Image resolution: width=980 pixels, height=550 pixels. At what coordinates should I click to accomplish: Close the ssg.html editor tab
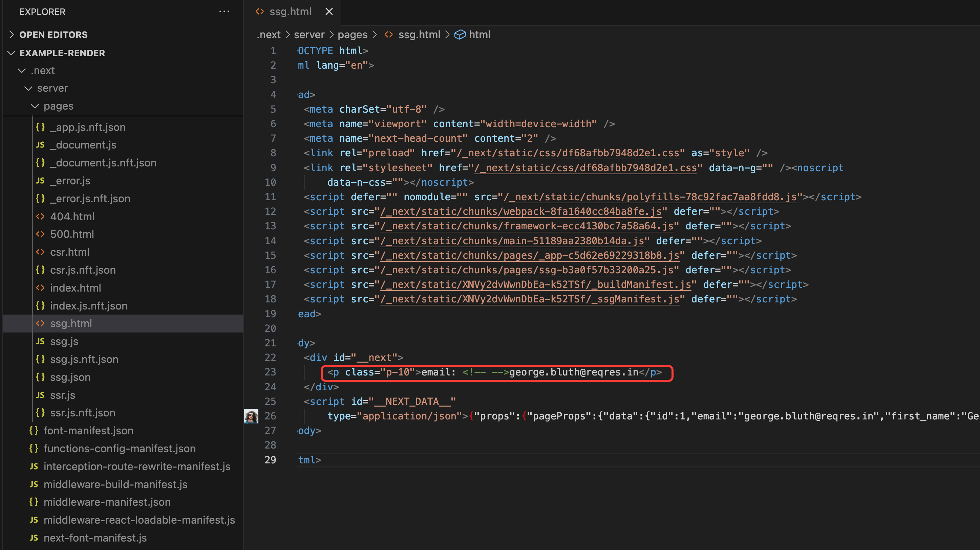329,12
